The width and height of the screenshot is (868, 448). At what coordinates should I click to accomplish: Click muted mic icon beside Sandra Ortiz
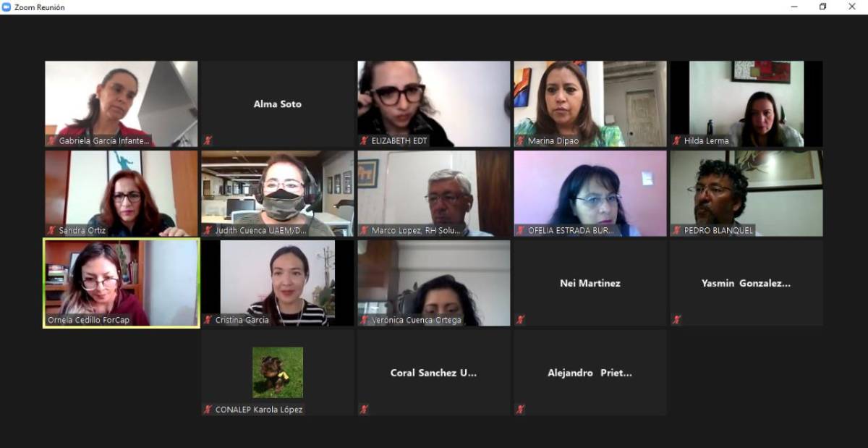click(x=51, y=230)
